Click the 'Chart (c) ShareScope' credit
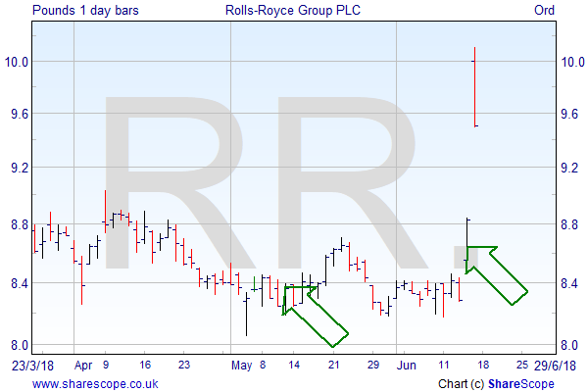The width and height of the screenshot is (588, 392). [496, 384]
